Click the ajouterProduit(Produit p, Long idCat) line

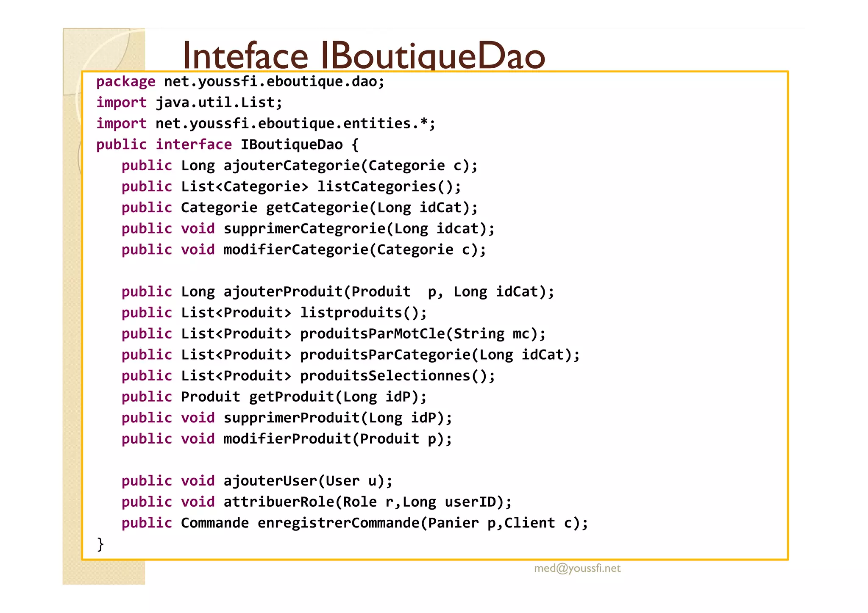point(338,291)
